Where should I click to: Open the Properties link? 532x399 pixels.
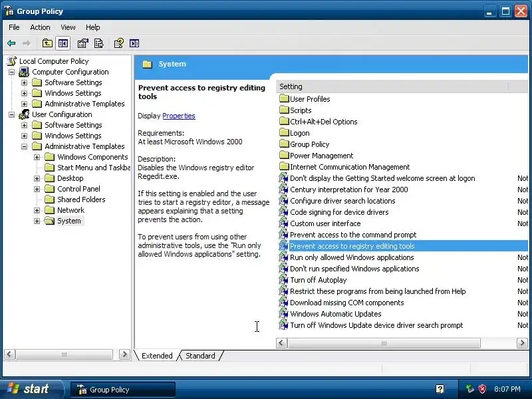[179, 116]
